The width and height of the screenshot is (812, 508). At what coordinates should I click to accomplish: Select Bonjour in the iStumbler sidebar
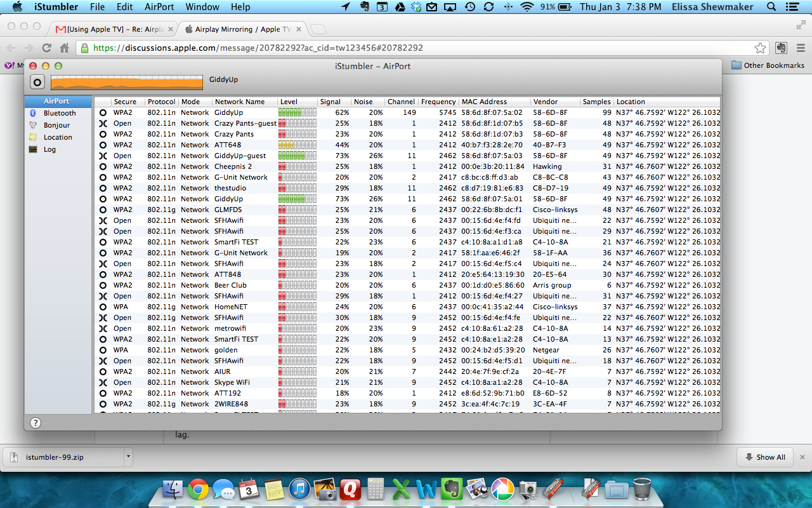coord(58,125)
